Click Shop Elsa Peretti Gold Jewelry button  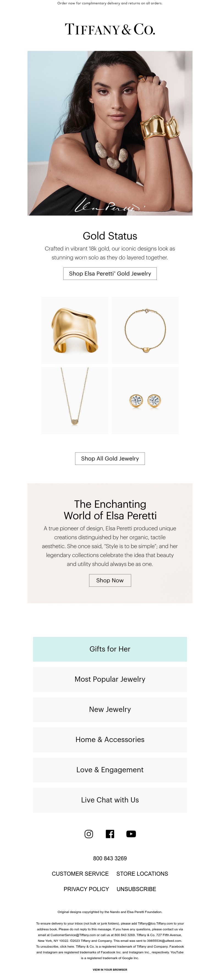click(x=110, y=274)
